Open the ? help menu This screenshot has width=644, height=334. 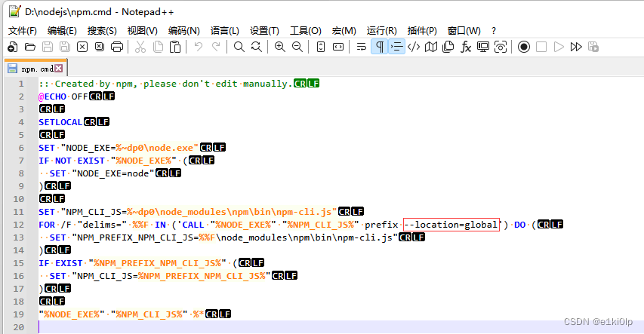tap(494, 31)
